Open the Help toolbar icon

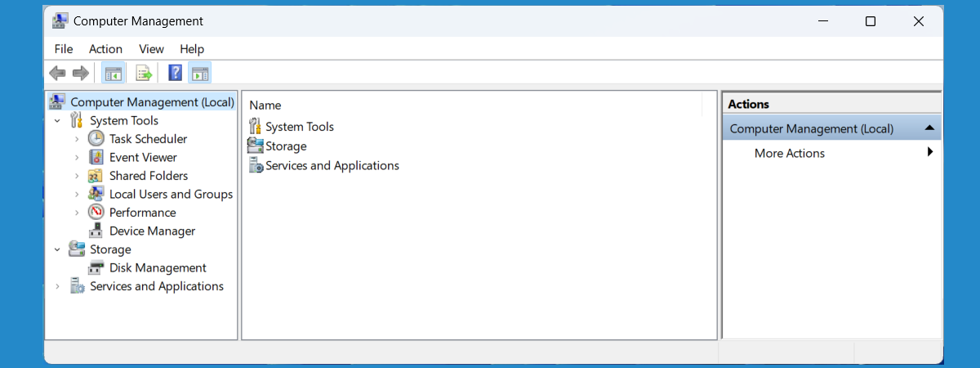click(x=175, y=73)
